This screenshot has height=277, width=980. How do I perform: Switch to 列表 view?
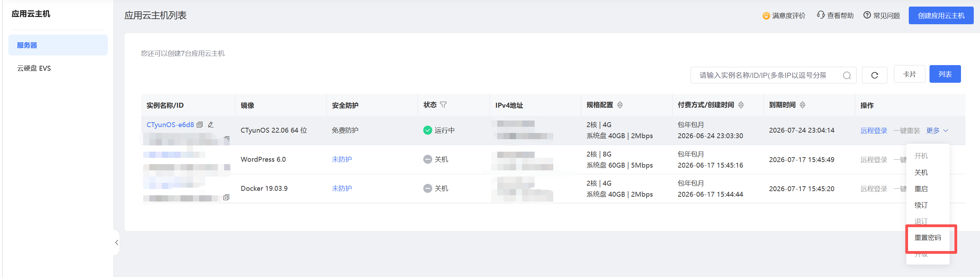(x=945, y=74)
